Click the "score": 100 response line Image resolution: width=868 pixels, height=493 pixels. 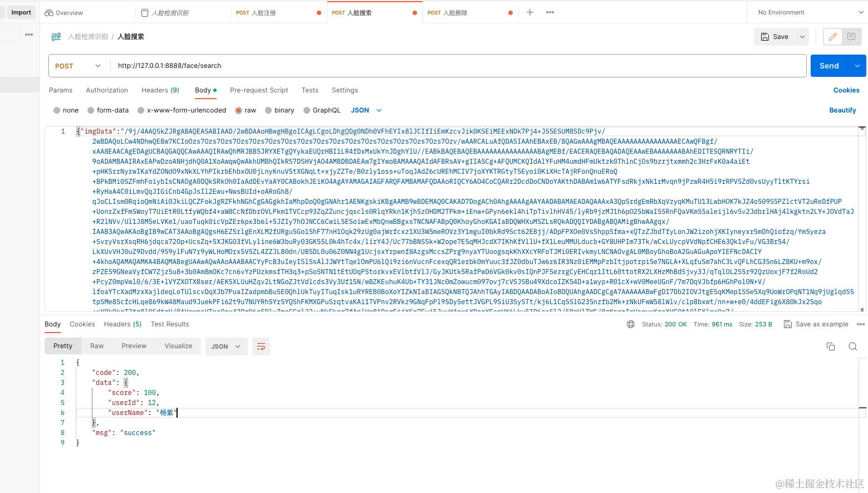pos(134,393)
